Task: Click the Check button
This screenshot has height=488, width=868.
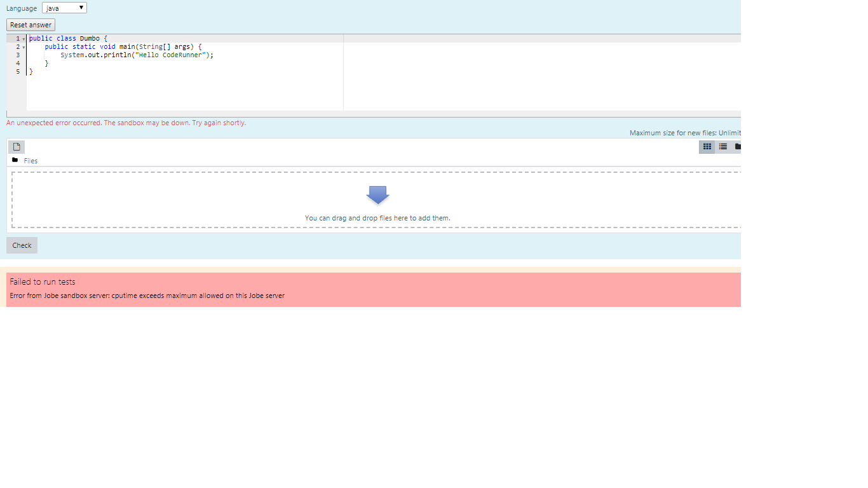Action: (x=22, y=245)
